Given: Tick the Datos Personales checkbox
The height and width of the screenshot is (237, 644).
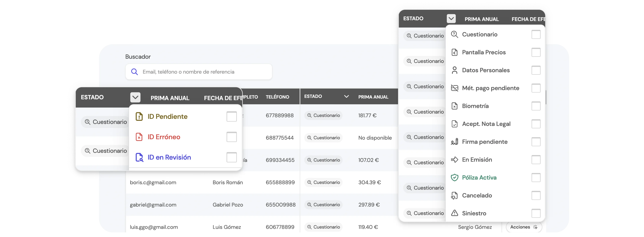Looking at the screenshot, I should point(536,70).
